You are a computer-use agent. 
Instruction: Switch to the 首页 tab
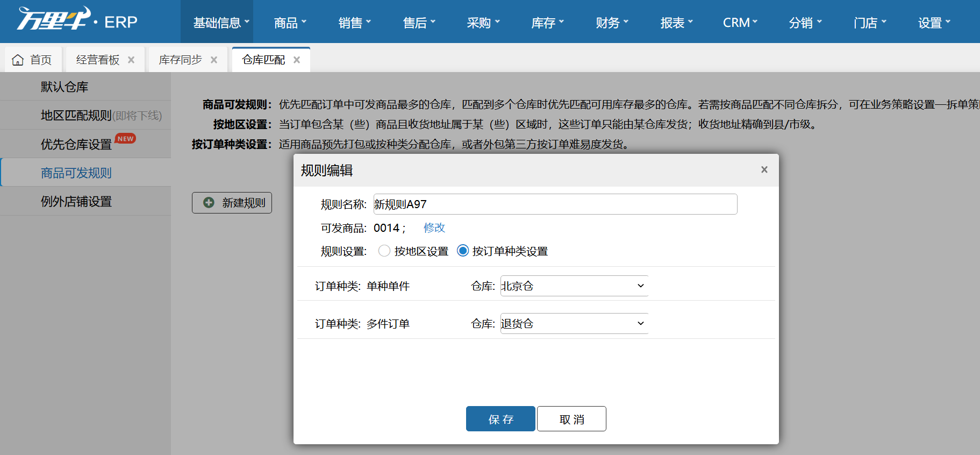[33, 60]
